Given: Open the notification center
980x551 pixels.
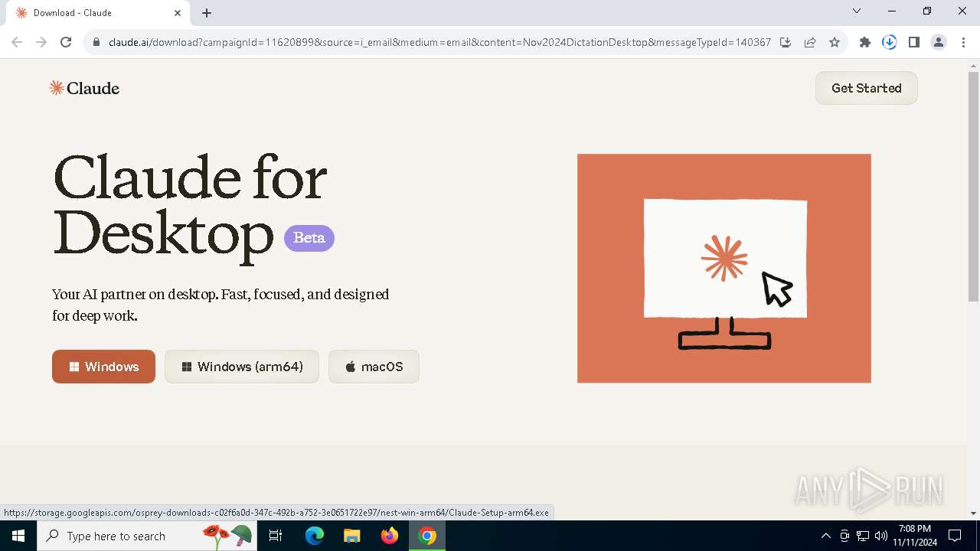Looking at the screenshot, I should pyautogui.click(x=955, y=536).
